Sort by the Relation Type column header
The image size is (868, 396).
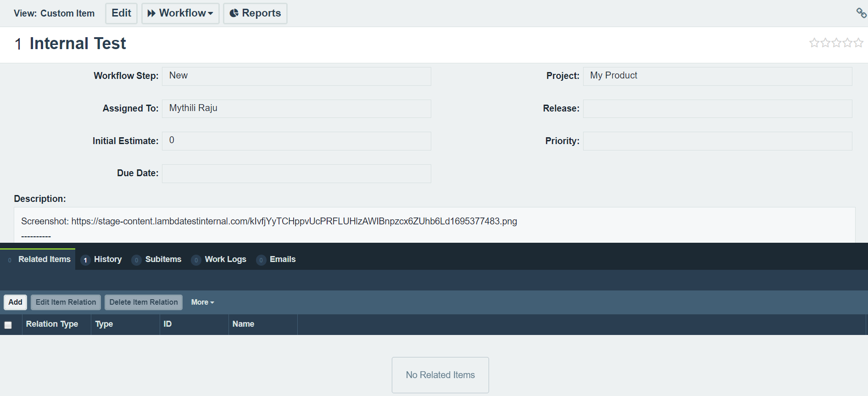tap(52, 324)
